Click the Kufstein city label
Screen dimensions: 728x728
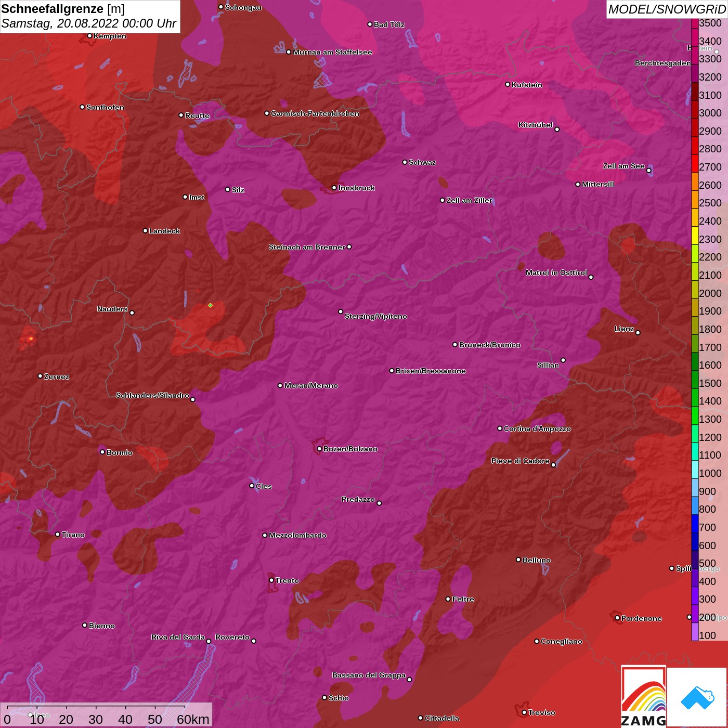[x=527, y=85]
